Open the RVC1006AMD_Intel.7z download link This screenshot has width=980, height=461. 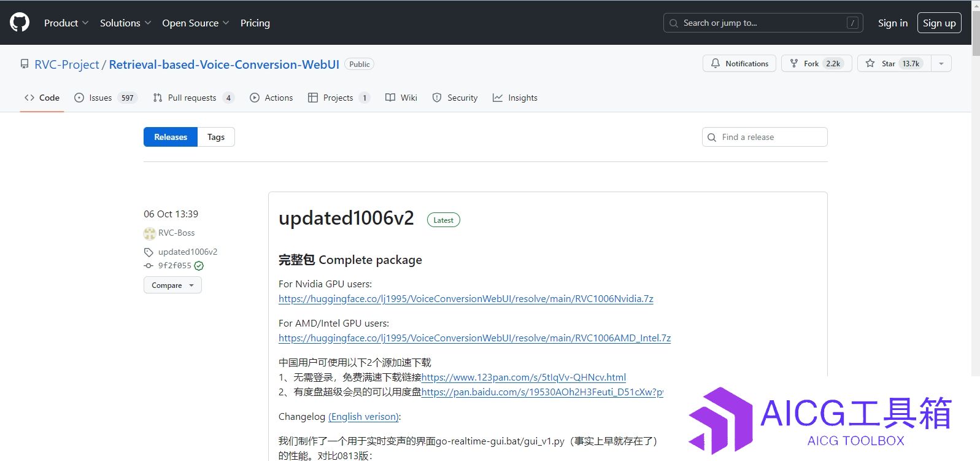(x=474, y=338)
